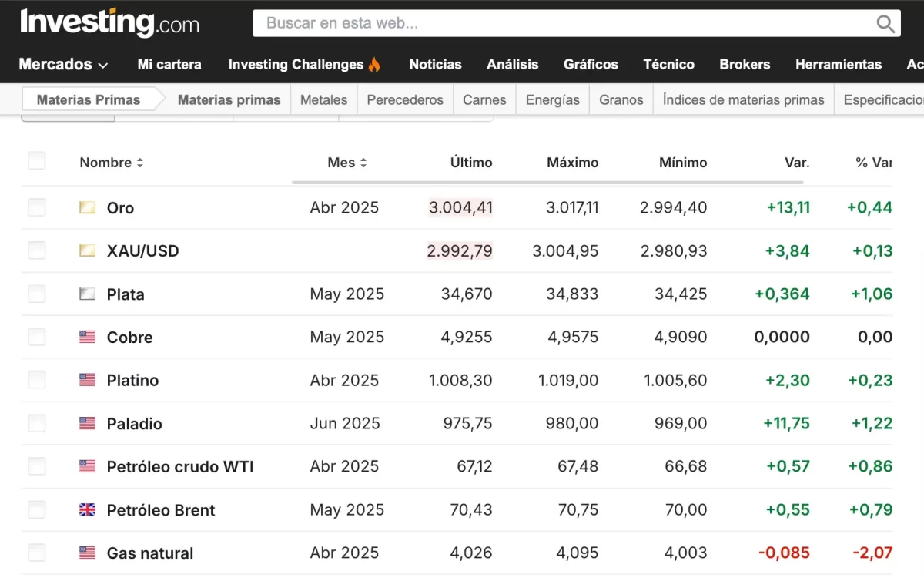Open the Petróleo crudo WTI link
The height and width of the screenshot is (578, 924).
point(180,466)
